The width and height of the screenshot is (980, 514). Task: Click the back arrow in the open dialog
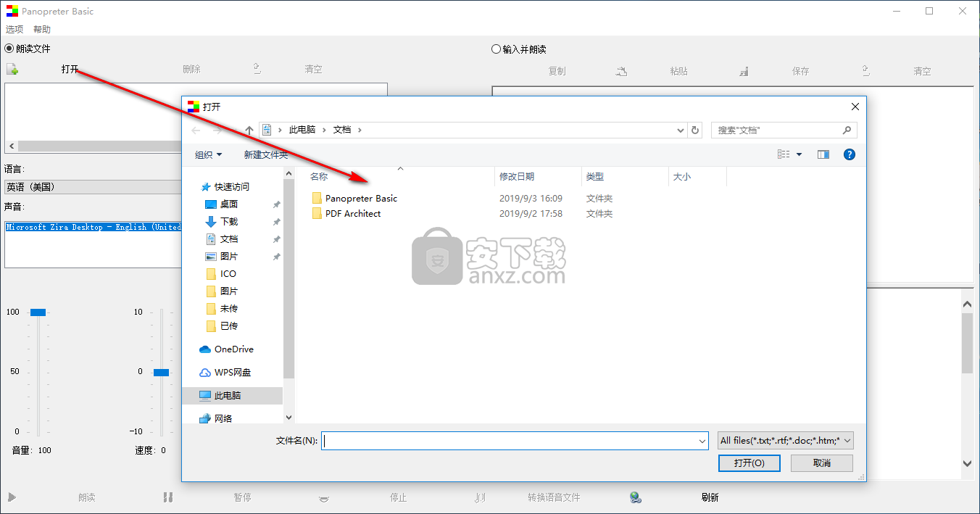tap(196, 130)
